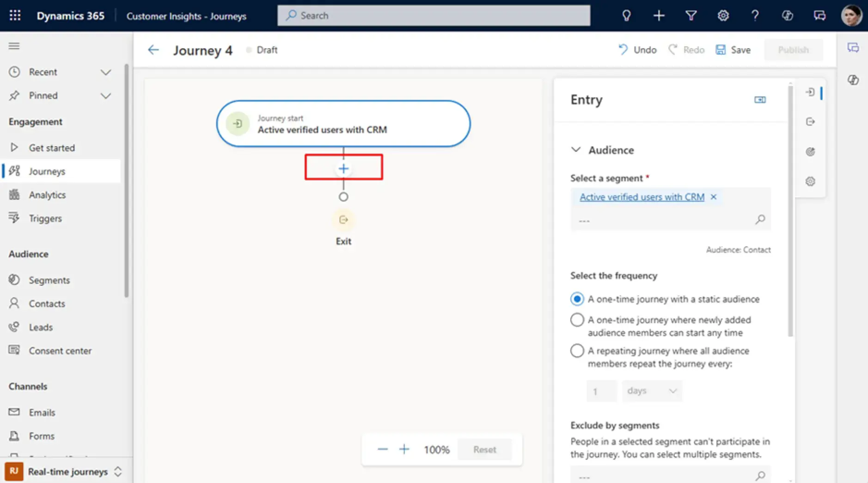
Task: Collapse the Audience section chevron
Action: click(x=576, y=149)
